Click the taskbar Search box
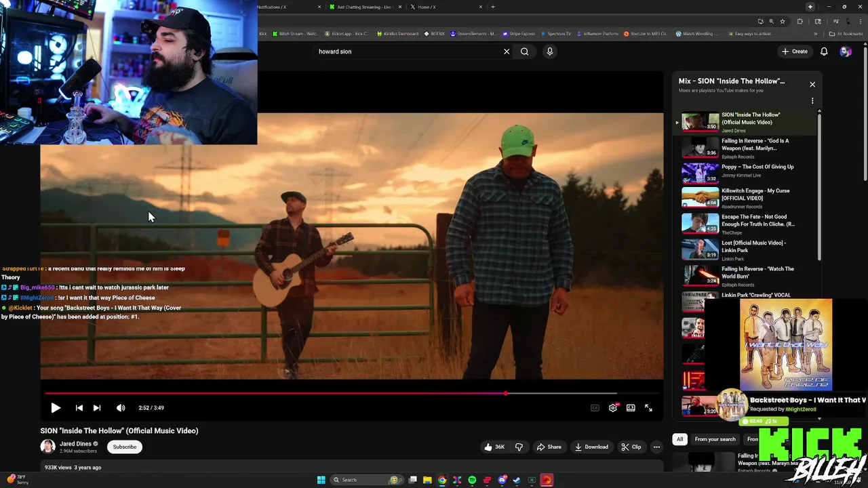This screenshot has width=868, height=488. coord(366,480)
